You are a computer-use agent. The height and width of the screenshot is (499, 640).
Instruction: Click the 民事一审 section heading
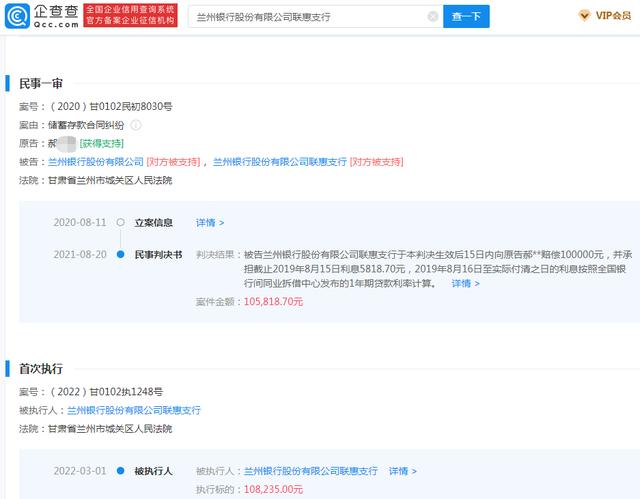pyautogui.click(x=41, y=84)
